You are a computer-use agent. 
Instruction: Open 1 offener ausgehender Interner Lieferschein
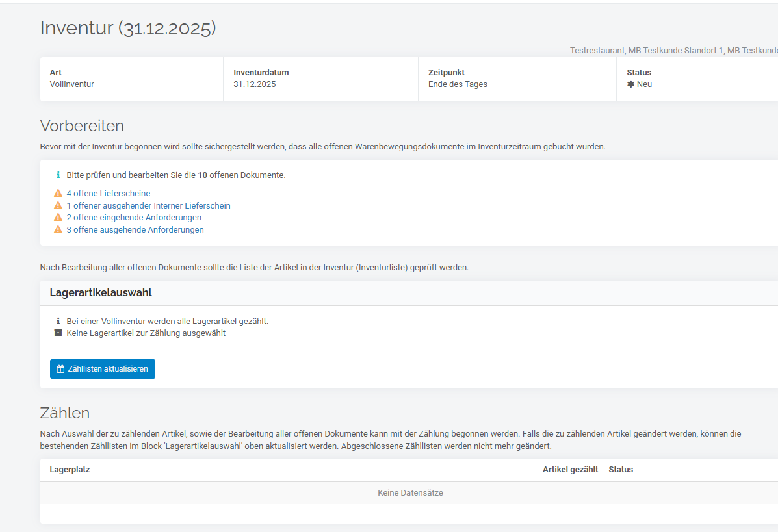tap(148, 206)
